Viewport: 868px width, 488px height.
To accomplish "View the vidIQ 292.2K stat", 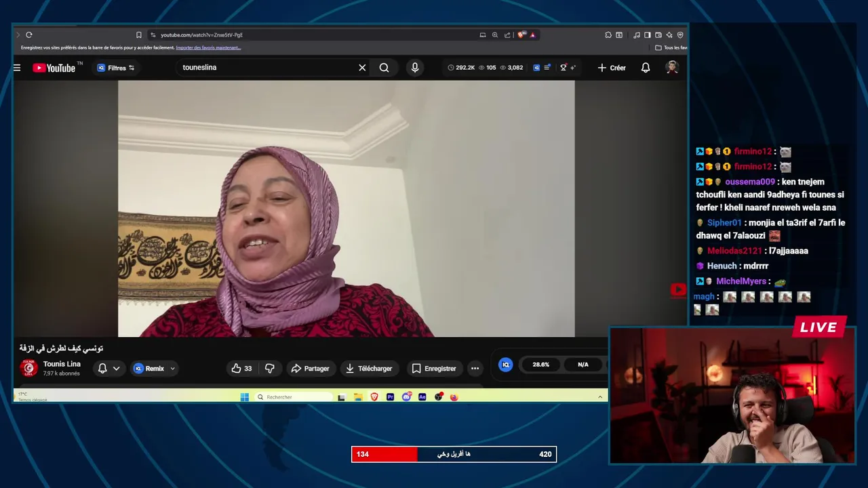I will click(461, 68).
